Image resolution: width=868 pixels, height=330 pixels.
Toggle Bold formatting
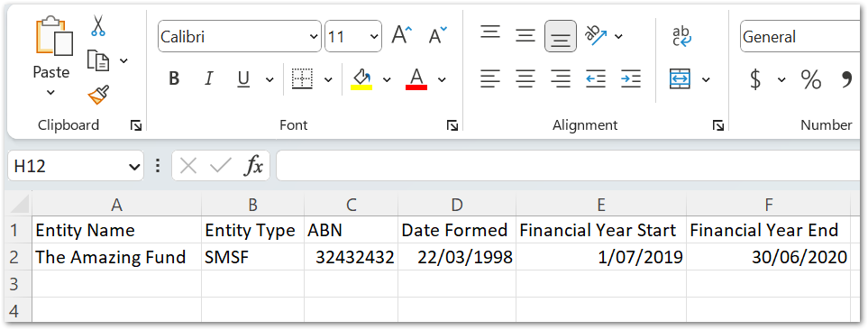[x=174, y=79]
